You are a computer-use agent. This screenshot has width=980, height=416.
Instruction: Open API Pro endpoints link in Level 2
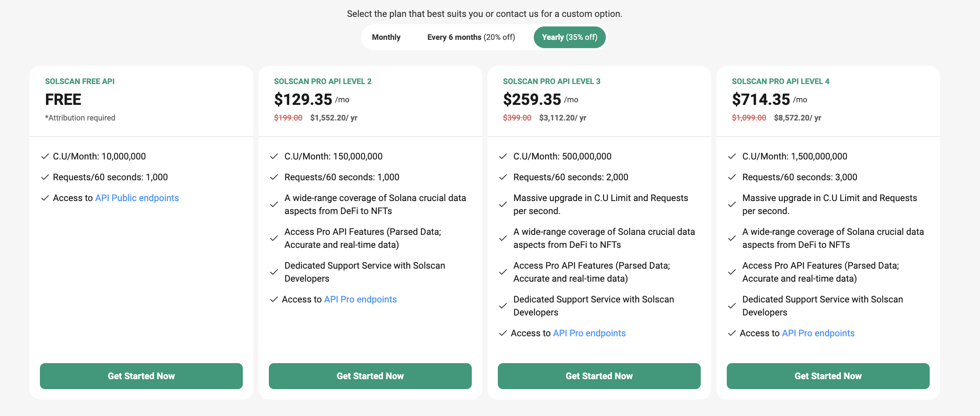pos(360,299)
